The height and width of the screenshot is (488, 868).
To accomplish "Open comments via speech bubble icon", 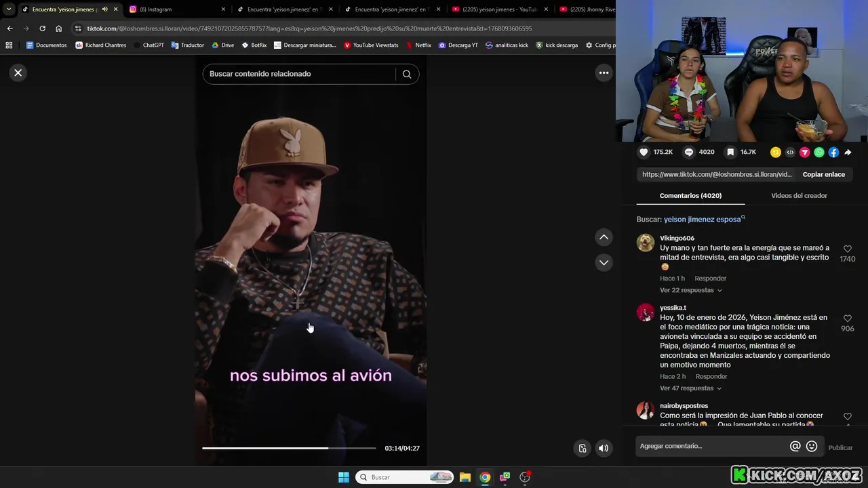I will click(689, 152).
